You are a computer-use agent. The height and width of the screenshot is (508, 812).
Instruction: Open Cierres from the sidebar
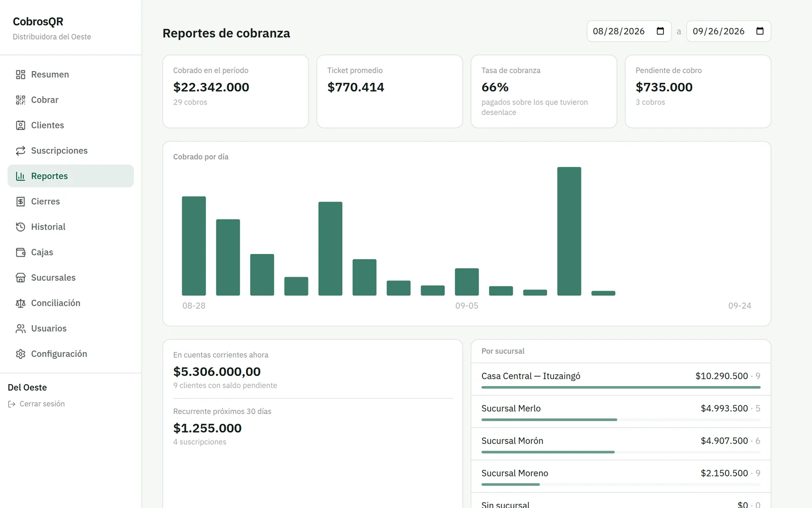click(x=71, y=202)
